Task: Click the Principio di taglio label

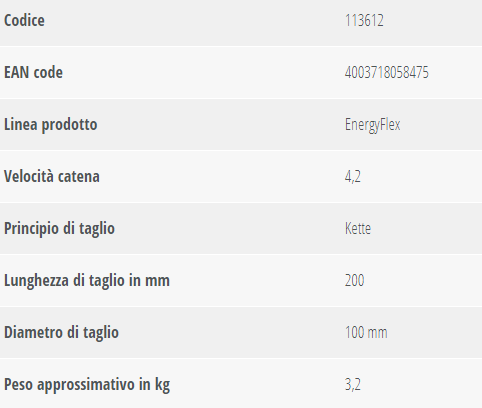Action: (x=59, y=229)
